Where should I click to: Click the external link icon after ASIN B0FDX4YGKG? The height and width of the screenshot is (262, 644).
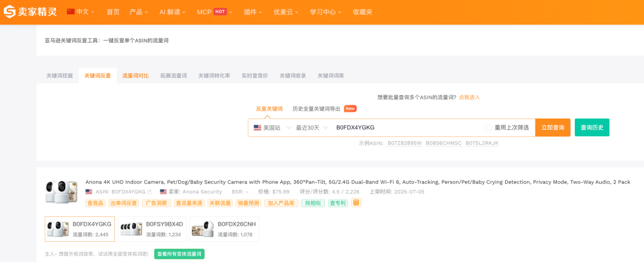tap(150, 192)
